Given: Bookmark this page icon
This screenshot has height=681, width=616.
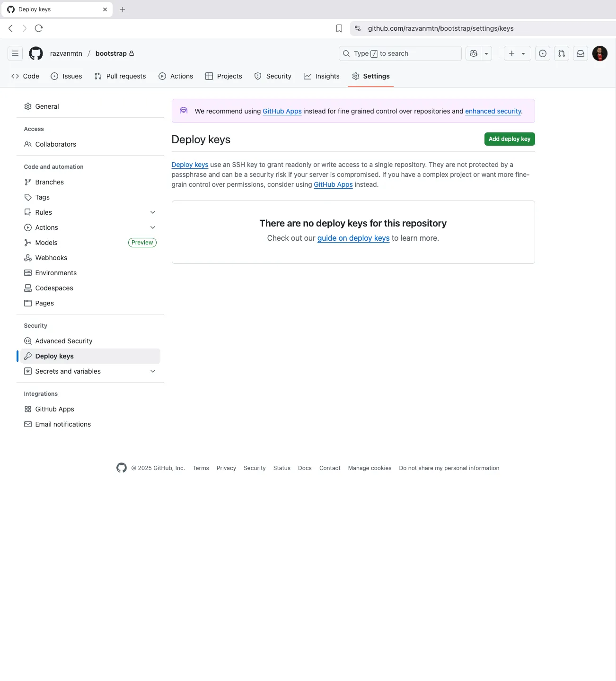Looking at the screenshot, I should click(339, 28).
